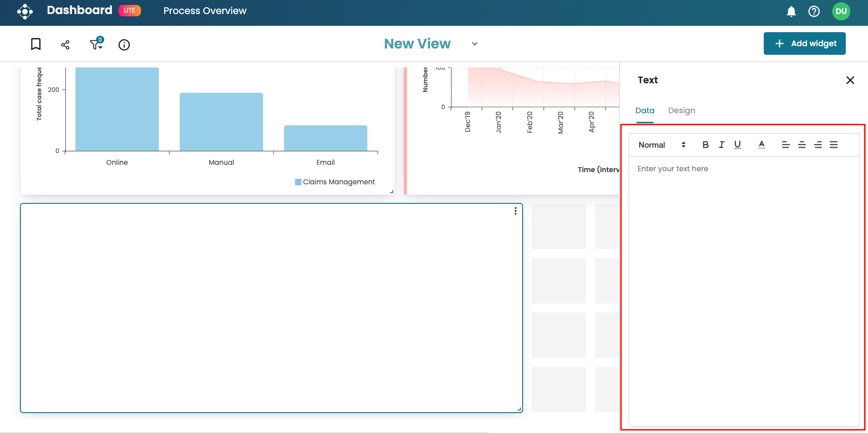Open the help question mark icon
This screenshot has height=433, width=868.
[814, 11]
